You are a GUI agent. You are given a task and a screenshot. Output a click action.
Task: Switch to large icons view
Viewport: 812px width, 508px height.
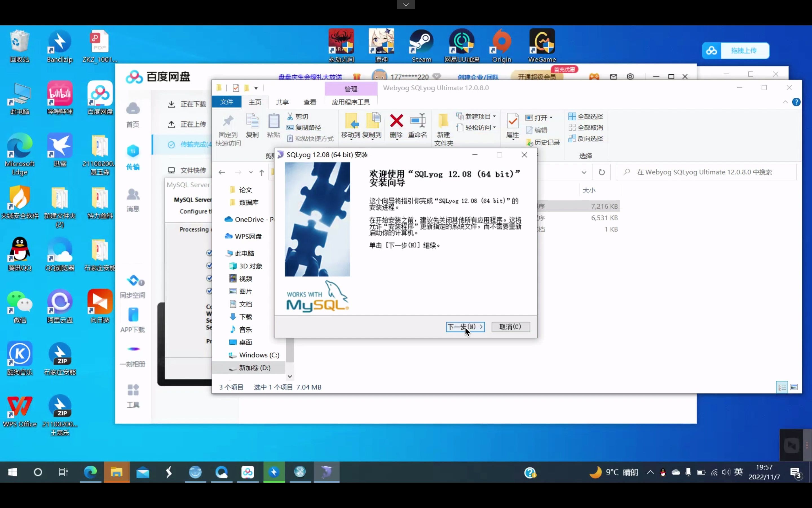[x=794, y=387]
